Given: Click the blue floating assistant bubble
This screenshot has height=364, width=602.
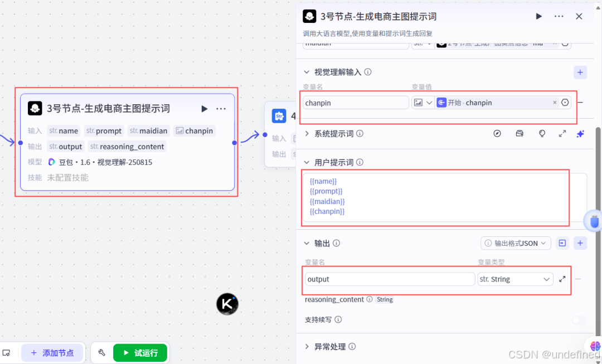Looking at the screenshot, I should pyautogui.click(x=594, y=221).
